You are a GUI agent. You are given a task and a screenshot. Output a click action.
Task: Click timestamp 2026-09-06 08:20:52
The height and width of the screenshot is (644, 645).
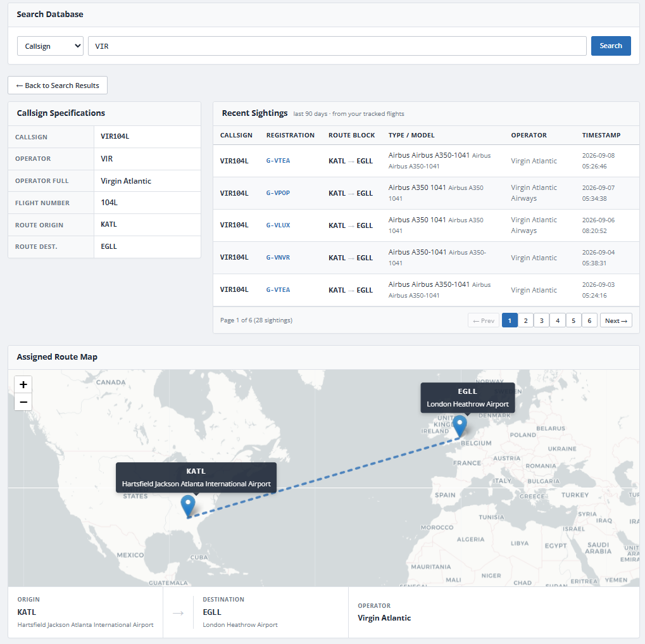click(599, 225)
